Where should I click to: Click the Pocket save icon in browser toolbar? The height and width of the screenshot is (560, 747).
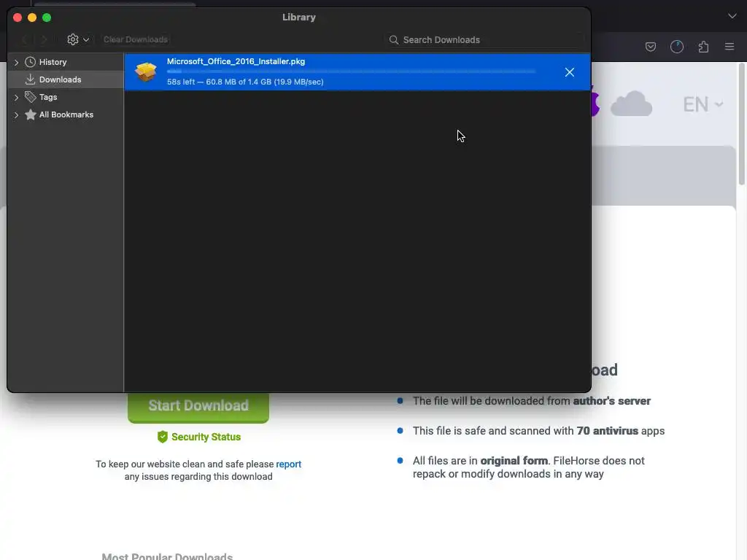coord(650,47)
